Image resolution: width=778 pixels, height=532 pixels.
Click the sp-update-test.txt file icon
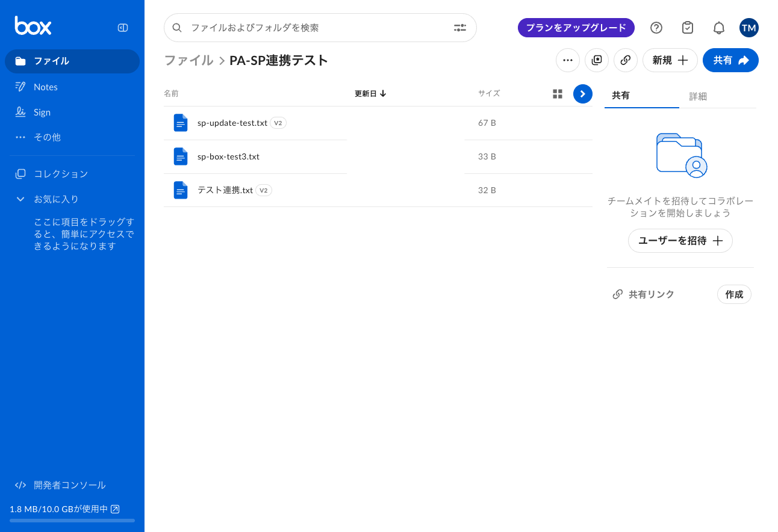click(181, 123)
